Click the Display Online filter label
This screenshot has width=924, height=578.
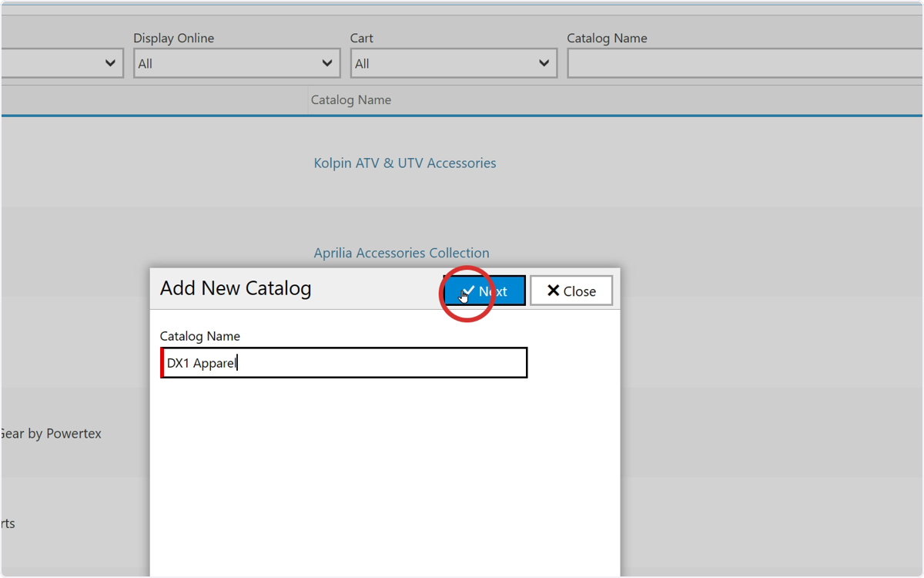pyautogui.click(x=174, y=39)
